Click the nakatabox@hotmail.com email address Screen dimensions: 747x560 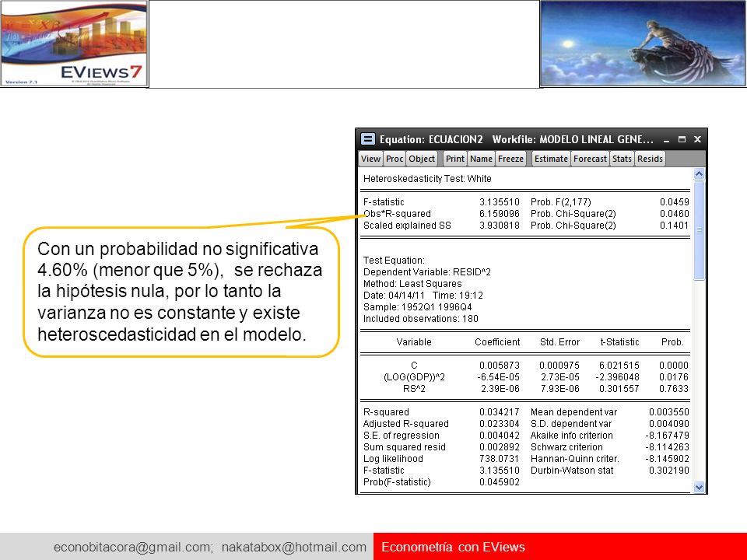click(294, 547)
